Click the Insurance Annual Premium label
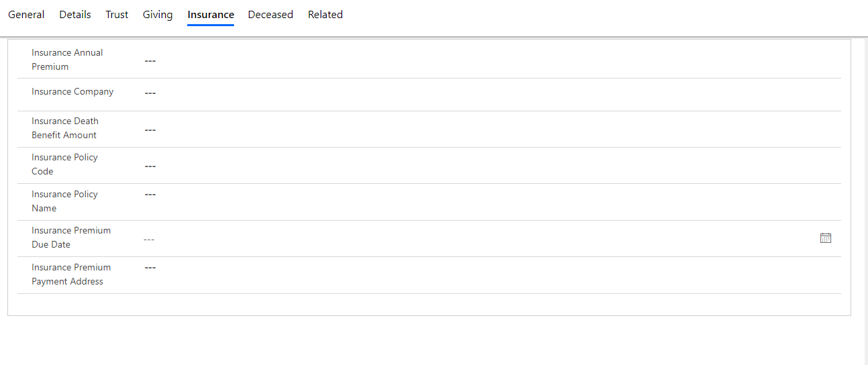This screenshot has width=868, height=365. (x=67, y=60)
